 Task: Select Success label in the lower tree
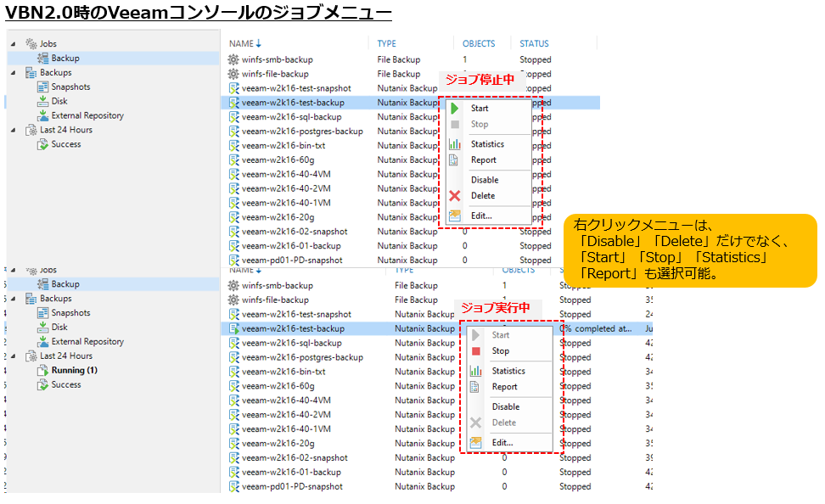tap(66, 384)
